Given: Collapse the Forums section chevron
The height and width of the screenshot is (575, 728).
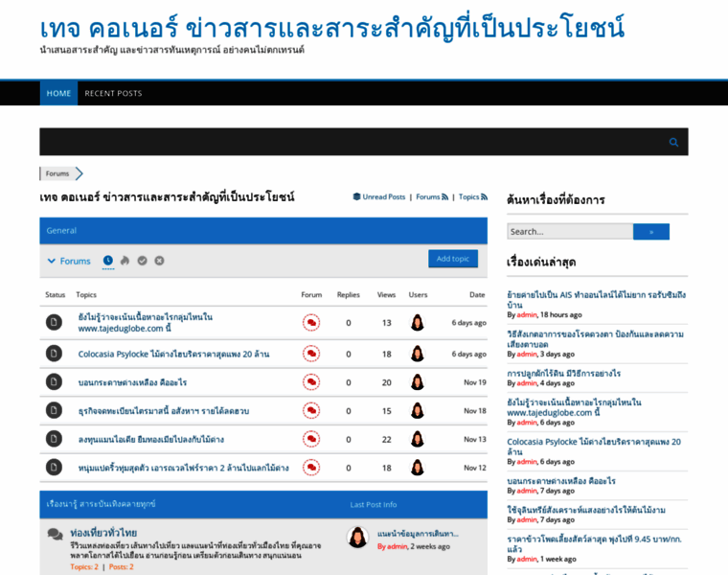Looking at the screenshot, I should pos(52,261).
